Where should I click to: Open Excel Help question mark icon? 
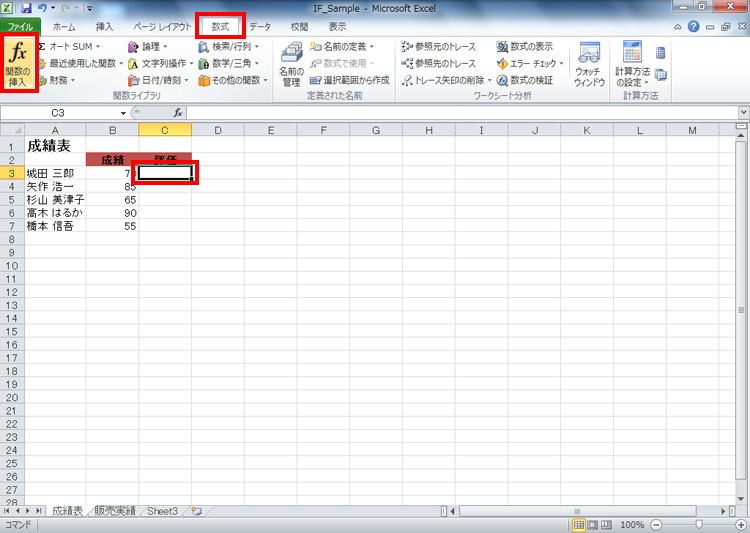click(x=693, y=27)
